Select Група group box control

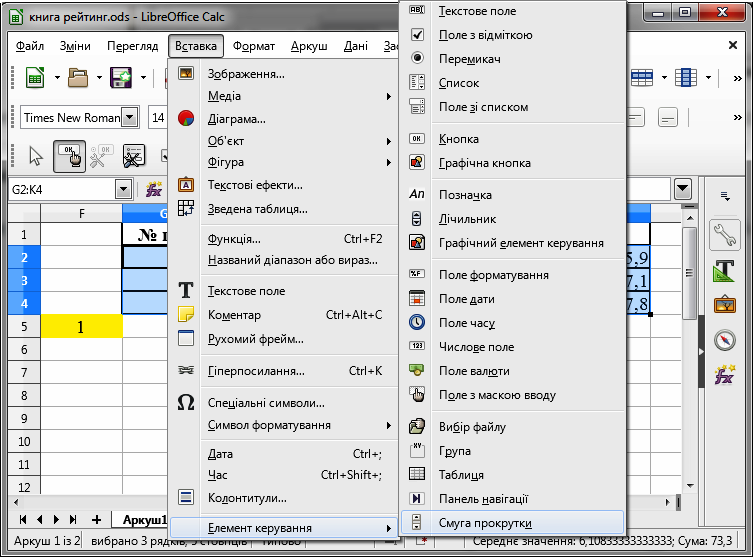tap(512, 451)
